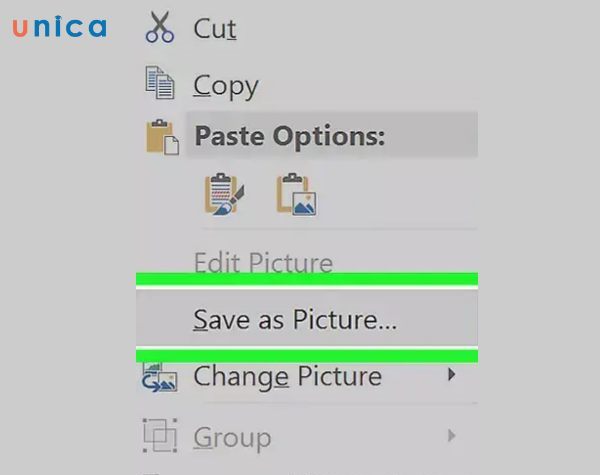
Task: Click the greyed-out Edit Picture entry
Action: click(x=263, y=263)
